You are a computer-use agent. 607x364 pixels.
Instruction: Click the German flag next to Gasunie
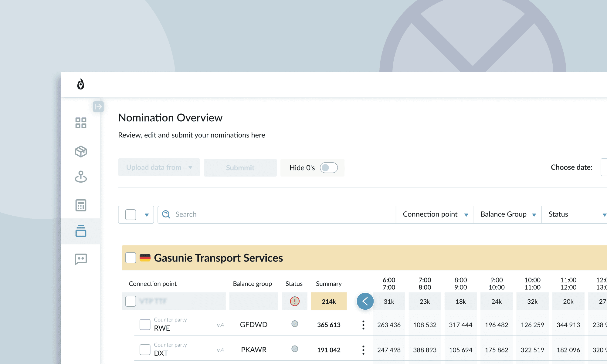[145, 258]
